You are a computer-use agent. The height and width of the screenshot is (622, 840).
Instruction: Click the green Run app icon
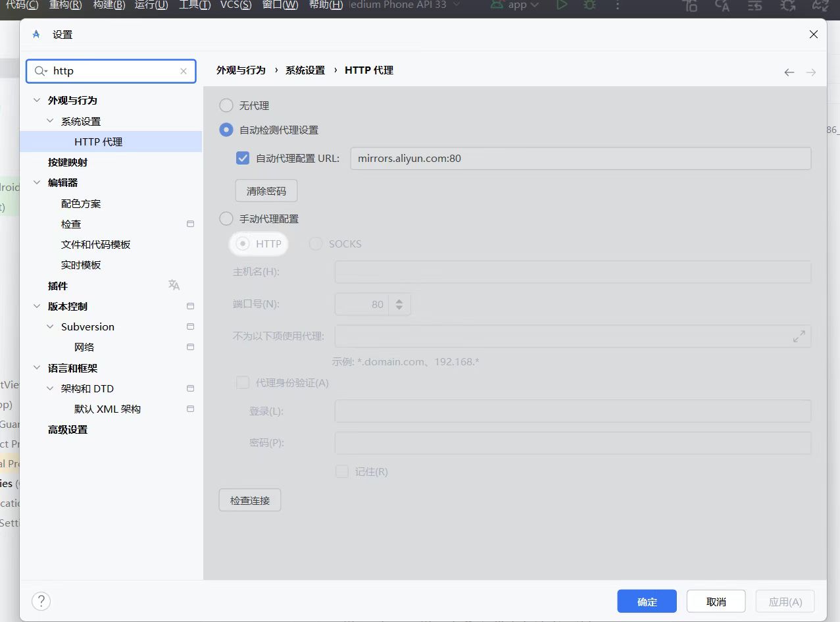[561, 5]
